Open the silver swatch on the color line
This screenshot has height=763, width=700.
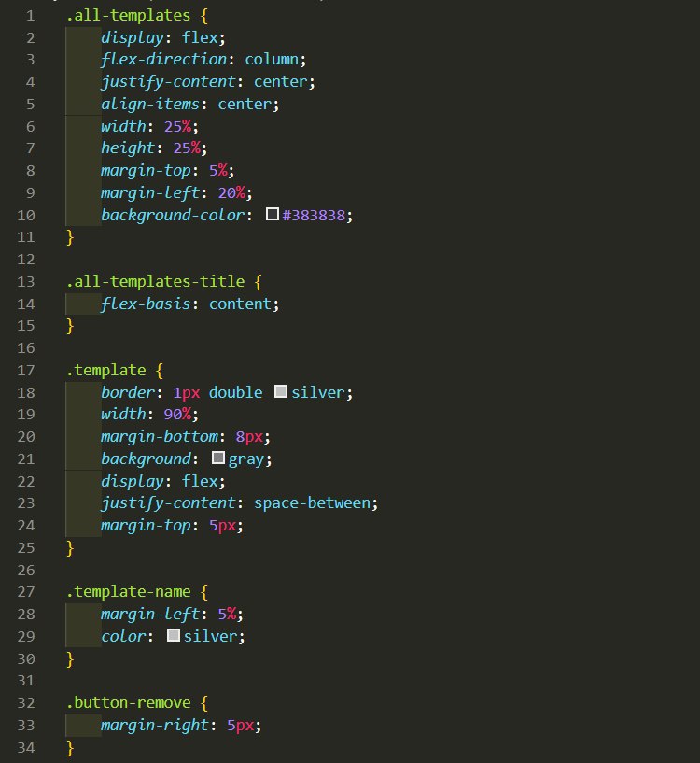pos(174,635)
